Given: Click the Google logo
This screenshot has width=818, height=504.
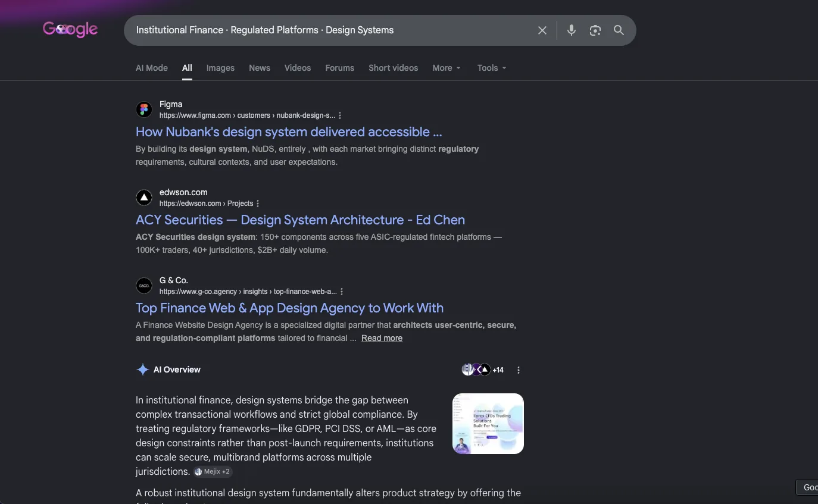Looking at the screenshot, I should click(x=70, y=29).
